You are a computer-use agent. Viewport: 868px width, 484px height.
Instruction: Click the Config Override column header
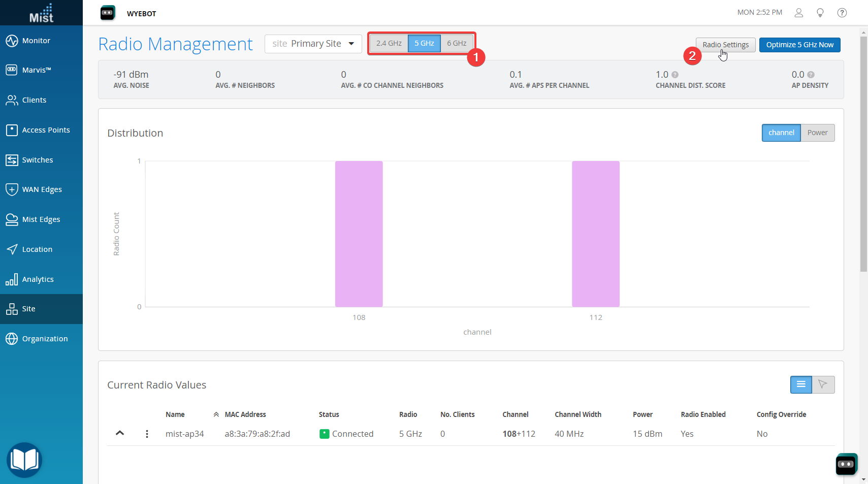[782, 414]
